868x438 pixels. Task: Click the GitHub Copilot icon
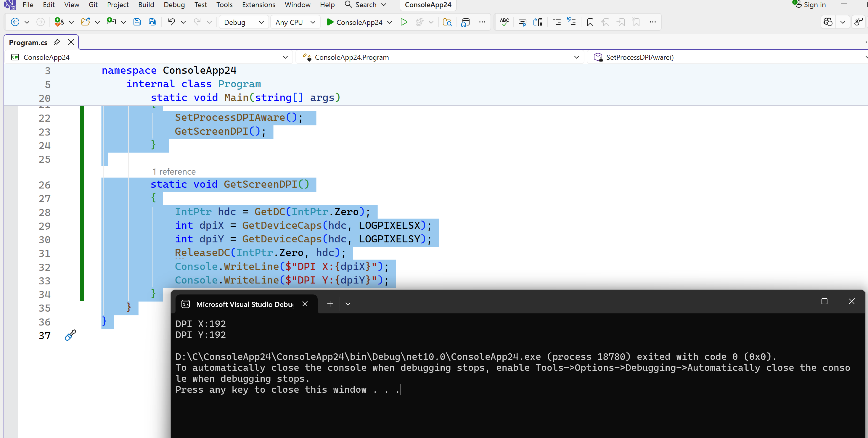[828, 22]
